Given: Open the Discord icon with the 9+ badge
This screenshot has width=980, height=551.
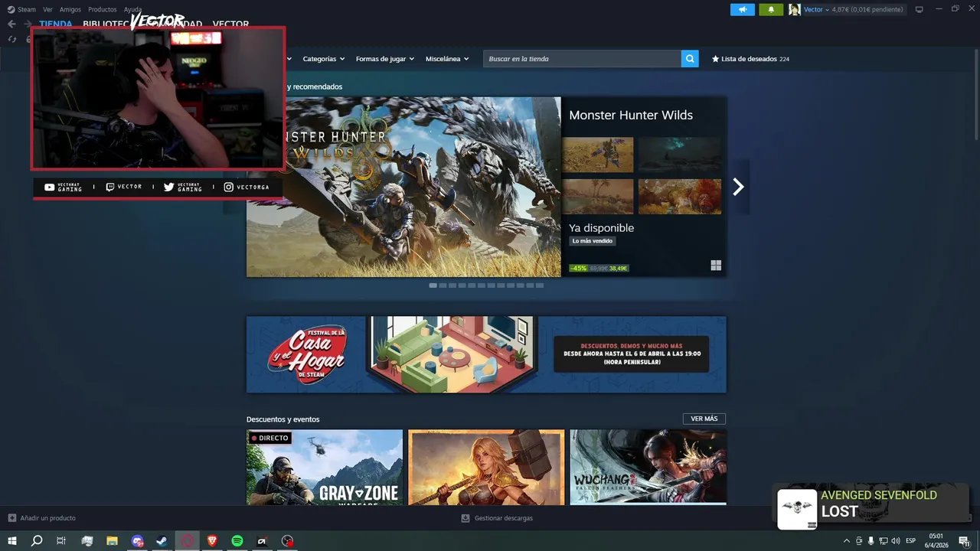Looking at the screenshot, I should pos(137,541).
